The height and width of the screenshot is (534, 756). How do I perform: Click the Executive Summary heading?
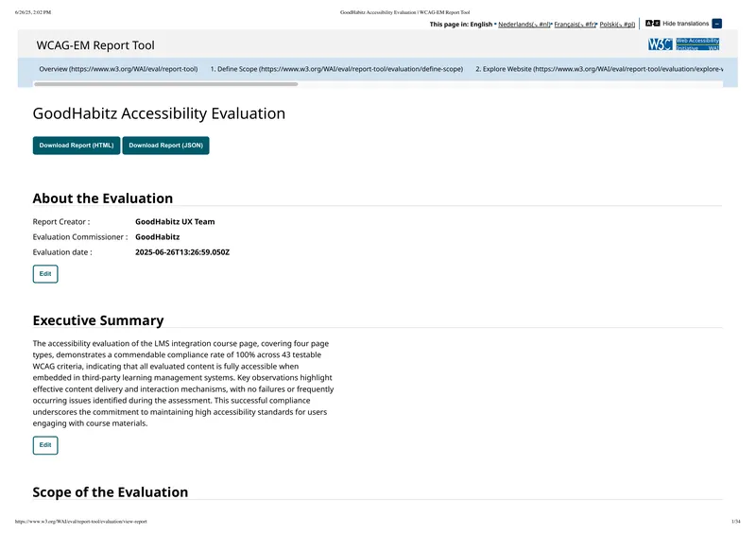coord(98,320)
